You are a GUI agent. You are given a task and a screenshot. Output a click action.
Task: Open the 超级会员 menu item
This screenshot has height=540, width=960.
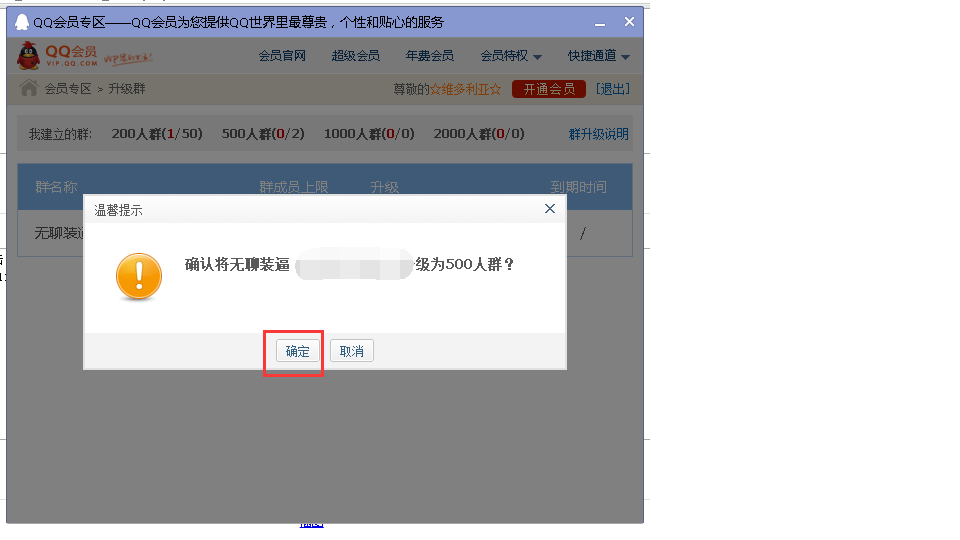[x=356, y=56]
